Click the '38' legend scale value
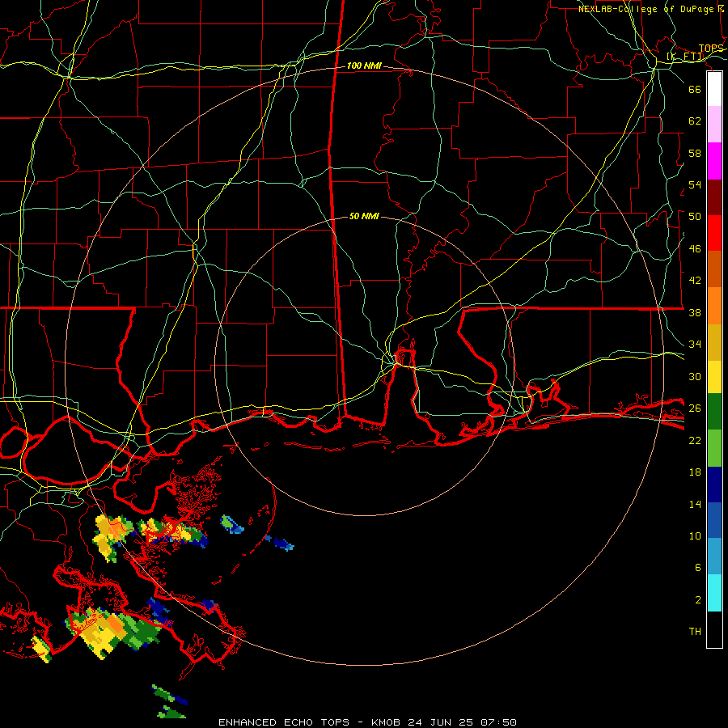 [x=695, y=313]
